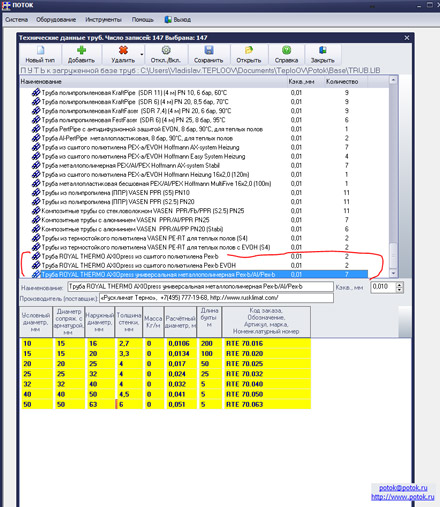Open the small arrow beside Удалить
Viewport: 440px width, 507px height.
[x=142, y=55]
